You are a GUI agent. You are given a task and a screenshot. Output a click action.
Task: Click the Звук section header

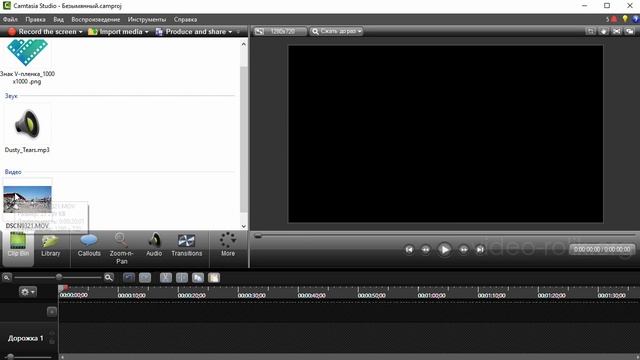pyautogui.click(x=11, y=96)
